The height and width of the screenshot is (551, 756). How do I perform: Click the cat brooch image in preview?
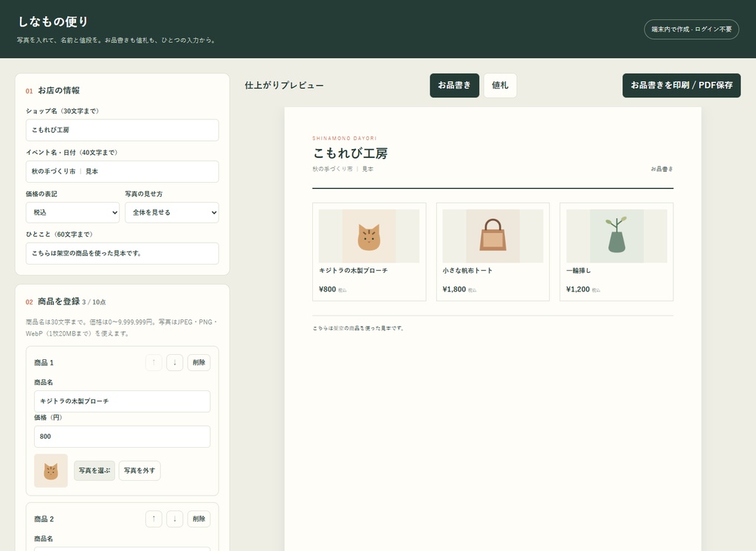click(369, 236)
